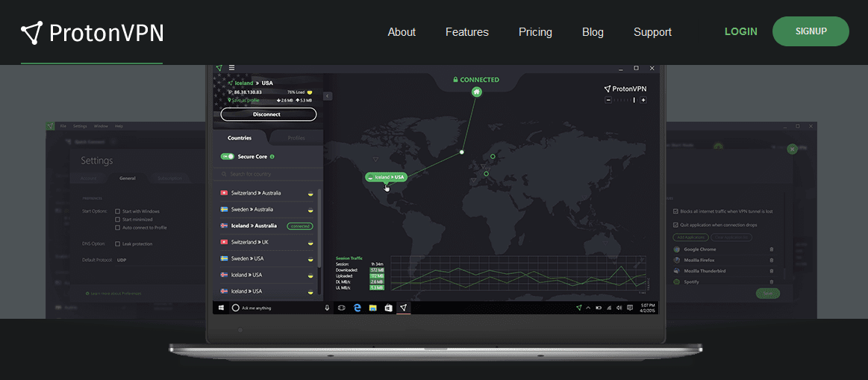
Task: Click the Sweden » USA load indicator
Action: (x=311, y=259)
